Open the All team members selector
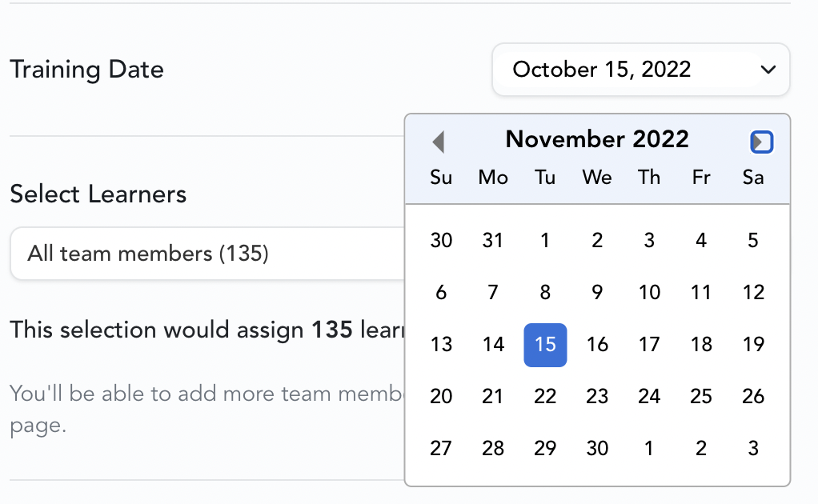The image size is (818, 504). 209,254
